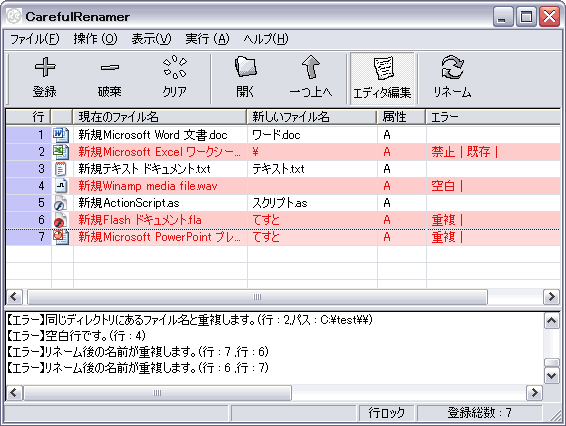Select the Excel file icon in row 2

coord(60,152)
